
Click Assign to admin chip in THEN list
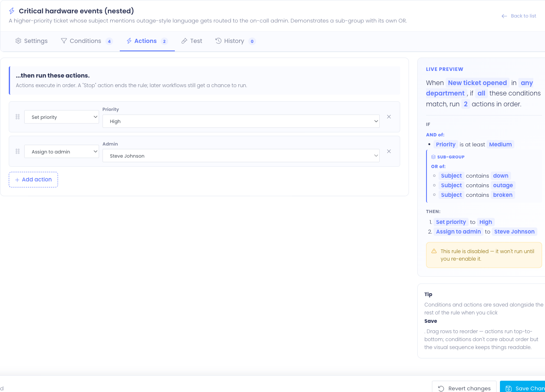458,231
